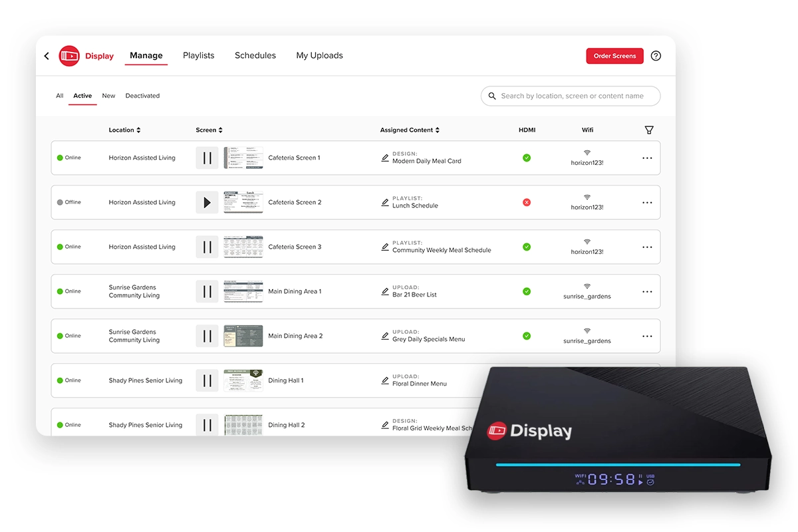The height and width of the screenshot is (532, 798).
Task: Switch to the Playlists tab
Action: (198, 55)
